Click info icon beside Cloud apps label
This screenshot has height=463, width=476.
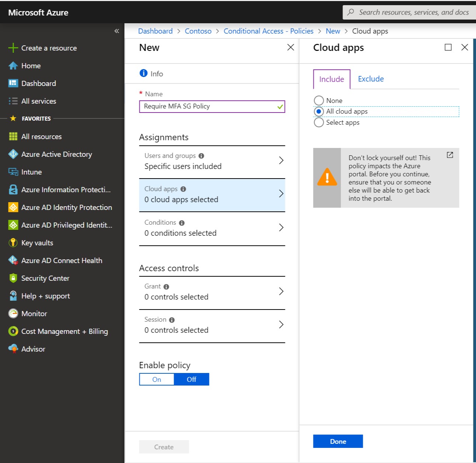point(183,189)
